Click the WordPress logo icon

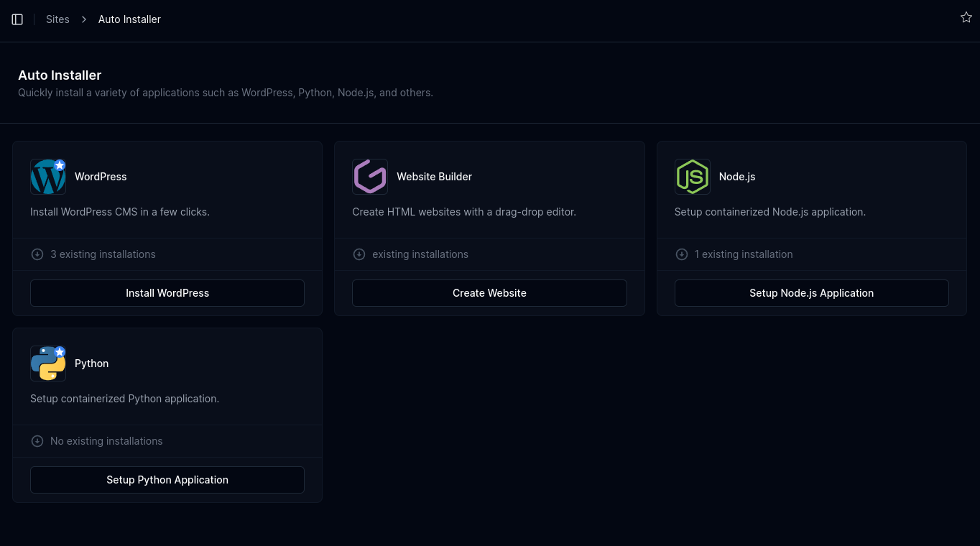click(48, 176)
